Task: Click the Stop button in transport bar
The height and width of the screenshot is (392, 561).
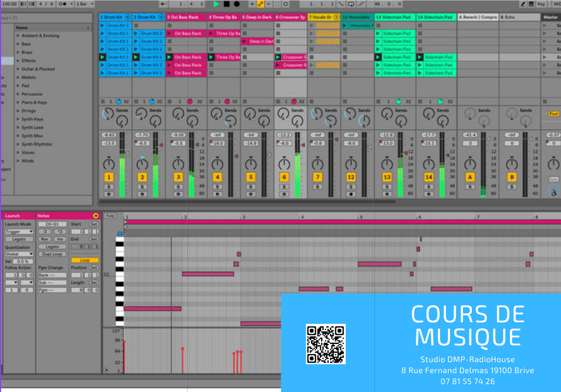Action: pos(227,4)
